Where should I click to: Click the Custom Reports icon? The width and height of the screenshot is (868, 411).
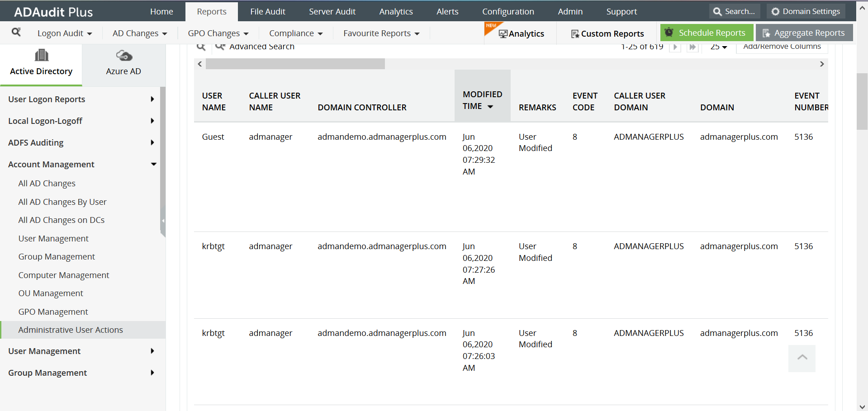click(575, 34)
